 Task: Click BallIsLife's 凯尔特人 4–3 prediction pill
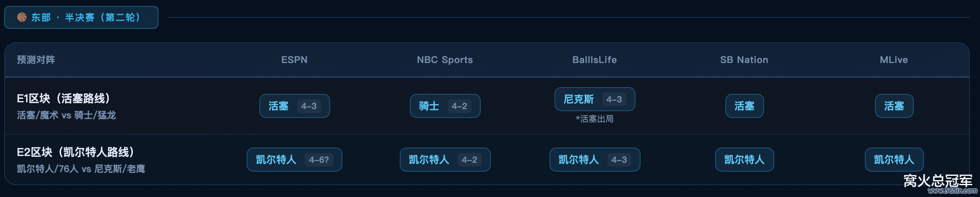pyautogui.click(x=595, y=160)
